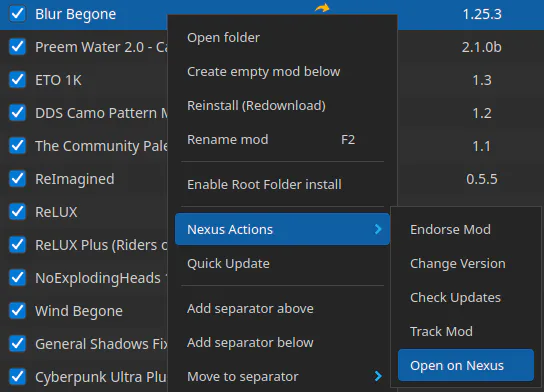Click Reinstall (Redownload) option
Image resolution: width=544 pixels, height=392 pixels.
282,105
